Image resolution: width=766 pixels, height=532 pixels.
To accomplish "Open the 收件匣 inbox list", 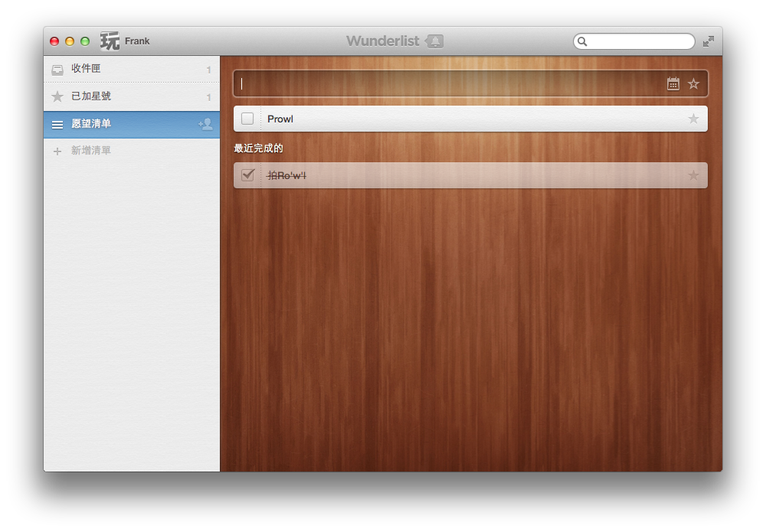I will (x=132, y=69).
